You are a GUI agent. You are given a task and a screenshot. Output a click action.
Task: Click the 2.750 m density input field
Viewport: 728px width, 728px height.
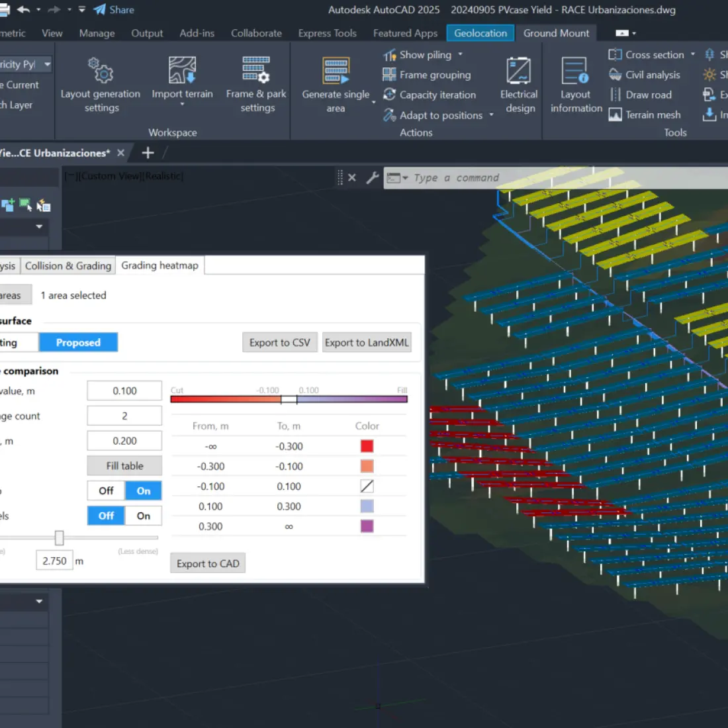54,561
